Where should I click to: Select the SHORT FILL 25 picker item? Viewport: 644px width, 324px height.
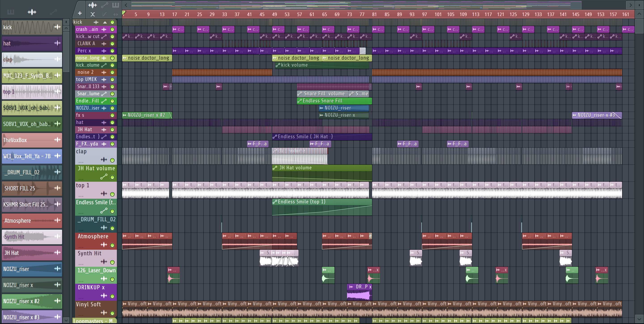(x=32, y=188)
